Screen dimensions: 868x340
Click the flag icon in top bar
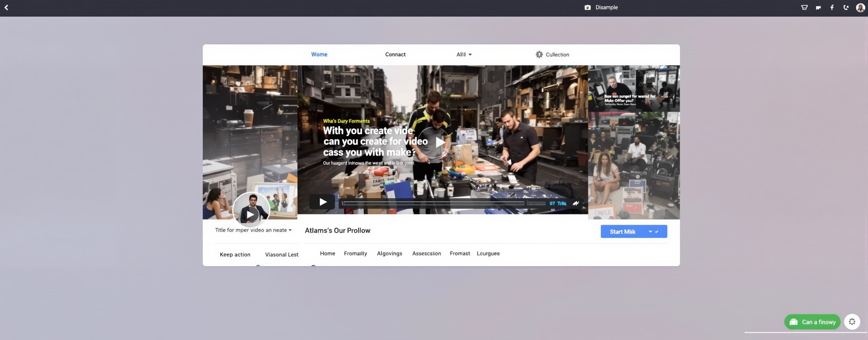coord(818,8)
